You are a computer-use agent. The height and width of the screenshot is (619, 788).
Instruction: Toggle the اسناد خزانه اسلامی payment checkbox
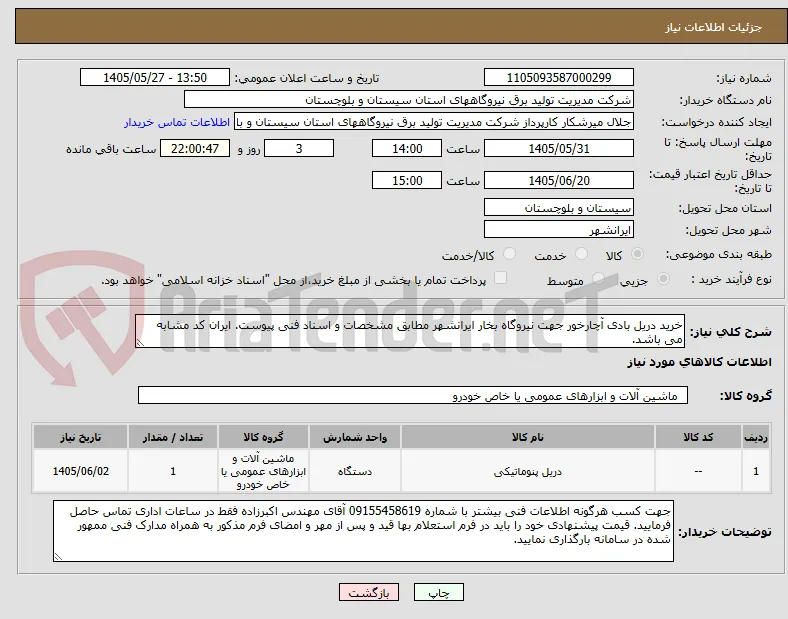click(x=501, y=278)
